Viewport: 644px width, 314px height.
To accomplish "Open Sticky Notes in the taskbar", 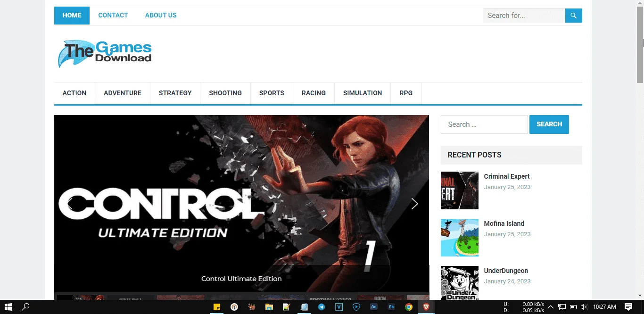I will [217, 307].
